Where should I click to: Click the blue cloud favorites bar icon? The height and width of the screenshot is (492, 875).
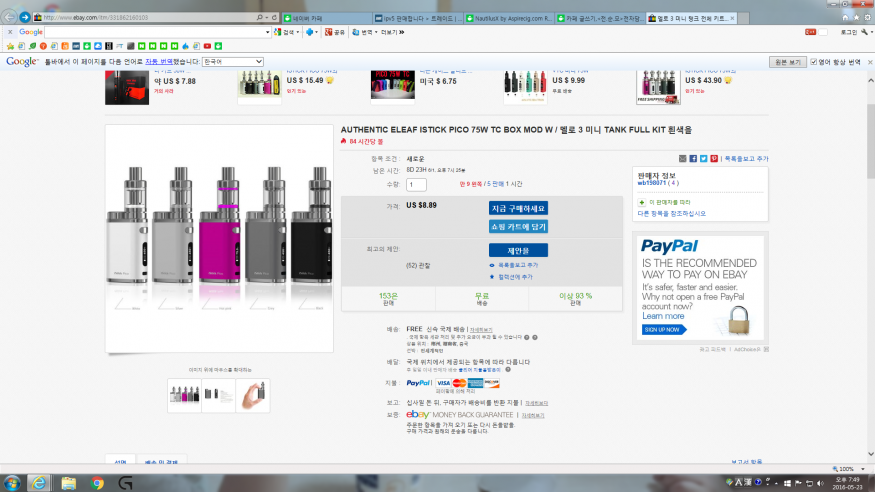[98, 46]
